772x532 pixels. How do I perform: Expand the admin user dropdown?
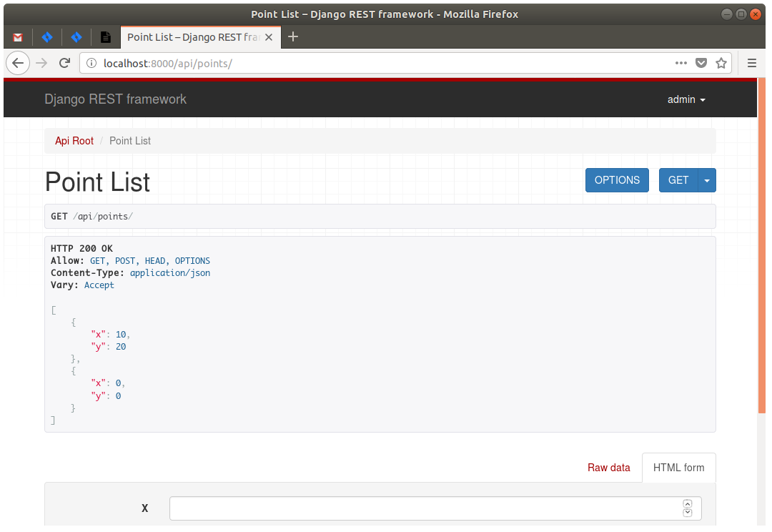point(686,99)
